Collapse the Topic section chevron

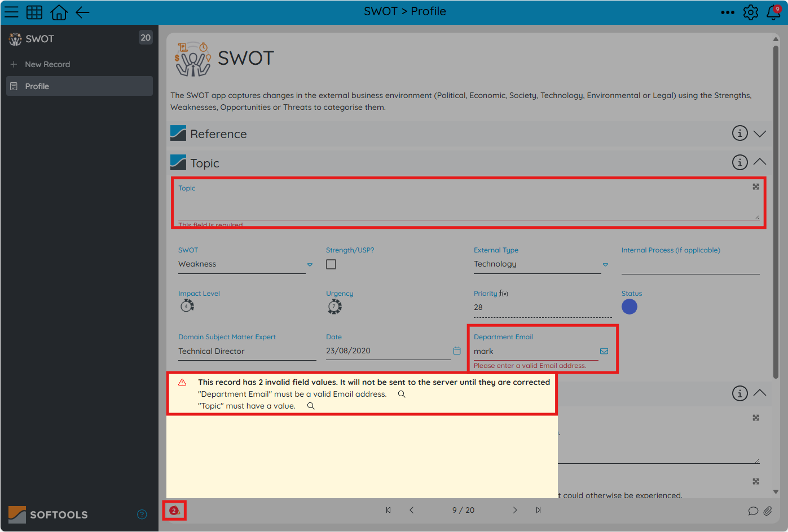click(760, 162)
